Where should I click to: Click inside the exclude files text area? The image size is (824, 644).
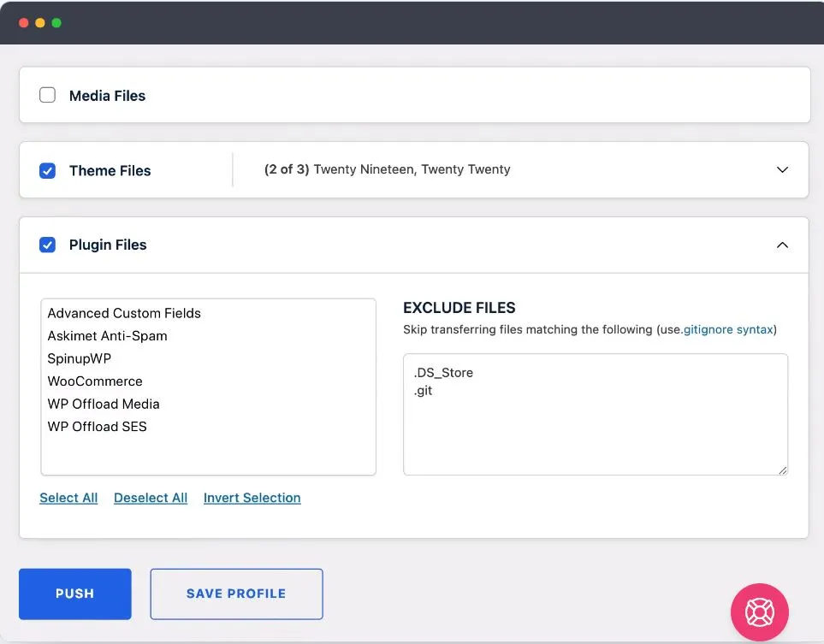(x=595, y=415)
